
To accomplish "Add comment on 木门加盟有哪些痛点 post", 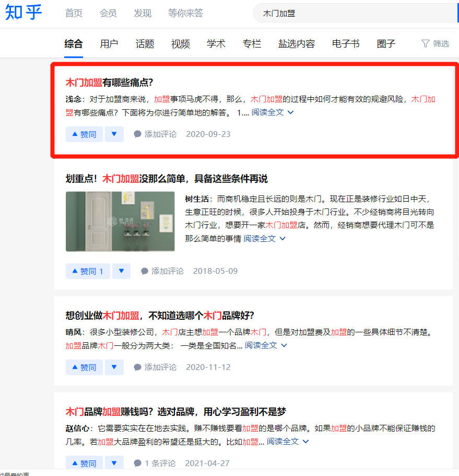I will [155, 134].
